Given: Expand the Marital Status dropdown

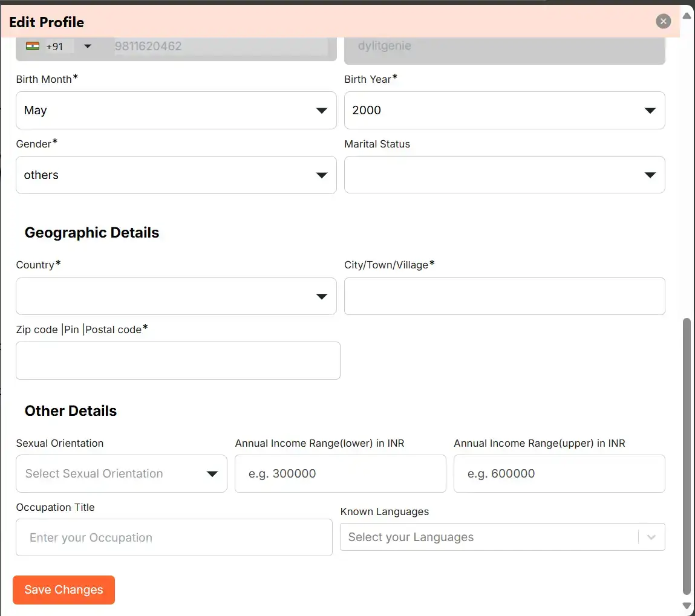Looking at the screenshot, I should (x=504, y=175).
